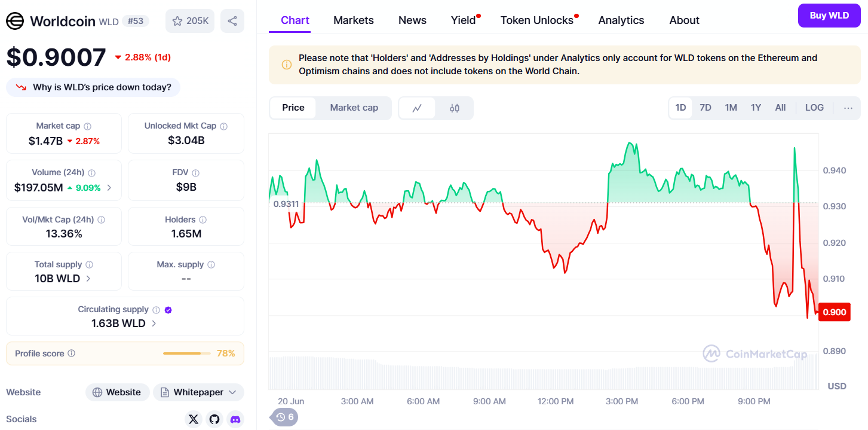Switch to the Markets tab
The width and height of the screenshot is (868, 430).
(x=353, y=20)
